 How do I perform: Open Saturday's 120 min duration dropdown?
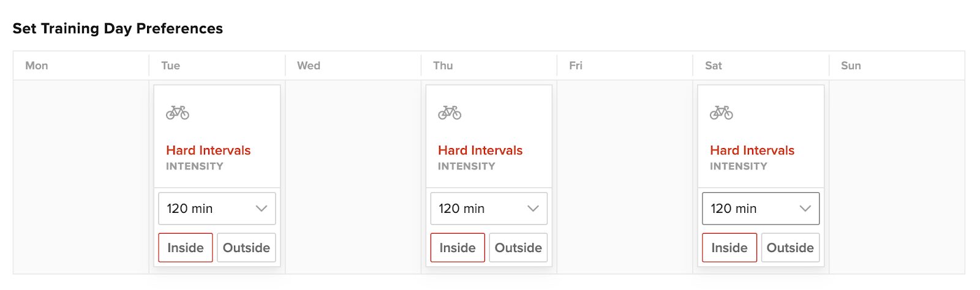(x=761, y=209)
